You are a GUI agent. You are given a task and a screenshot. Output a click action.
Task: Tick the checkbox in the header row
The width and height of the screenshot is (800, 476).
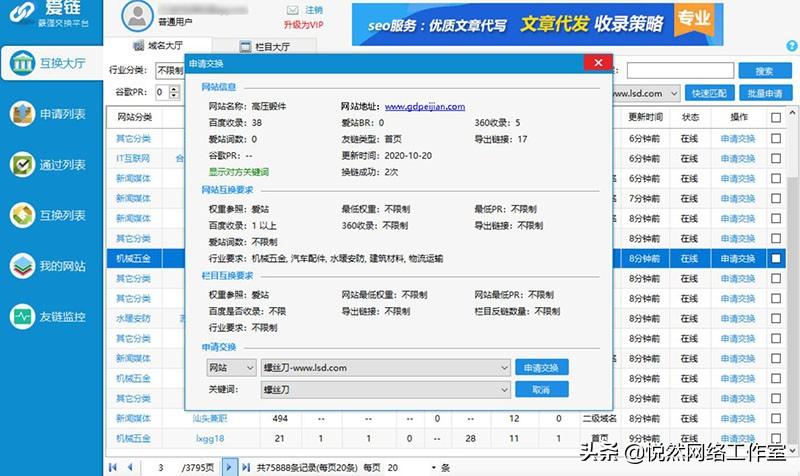(776, 118)
